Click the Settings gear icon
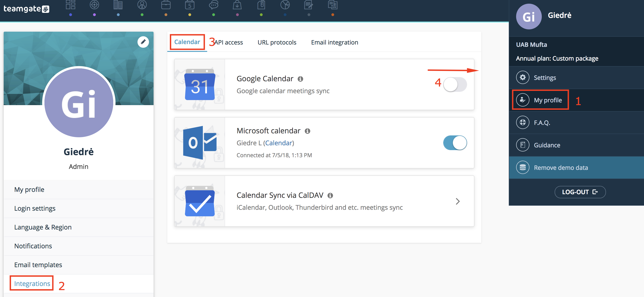Viewport: 644px width, 297px height. [523, 77]
